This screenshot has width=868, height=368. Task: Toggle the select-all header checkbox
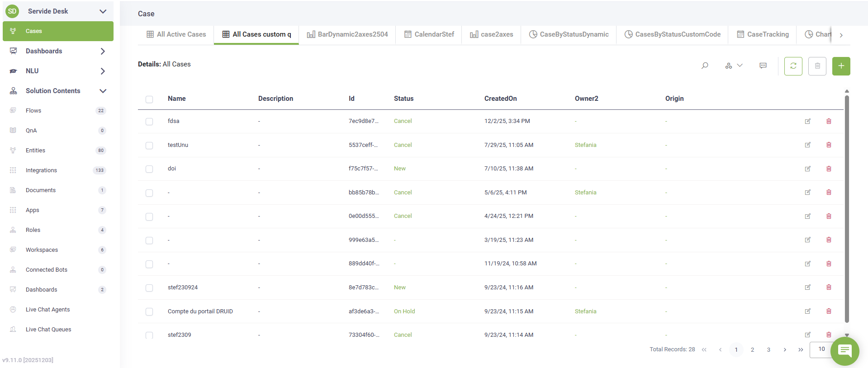coord(149,99)
